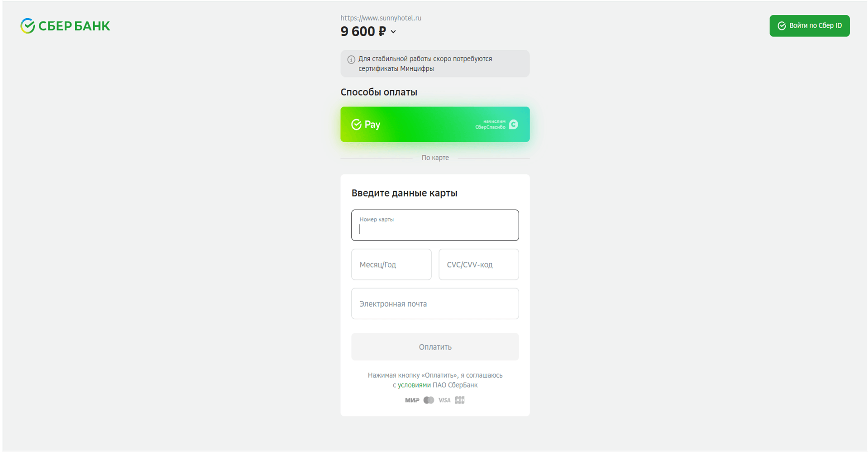Click the Minцифры certificates notice banner
This screenshot has height=452, width=868.
pos(435,63)
